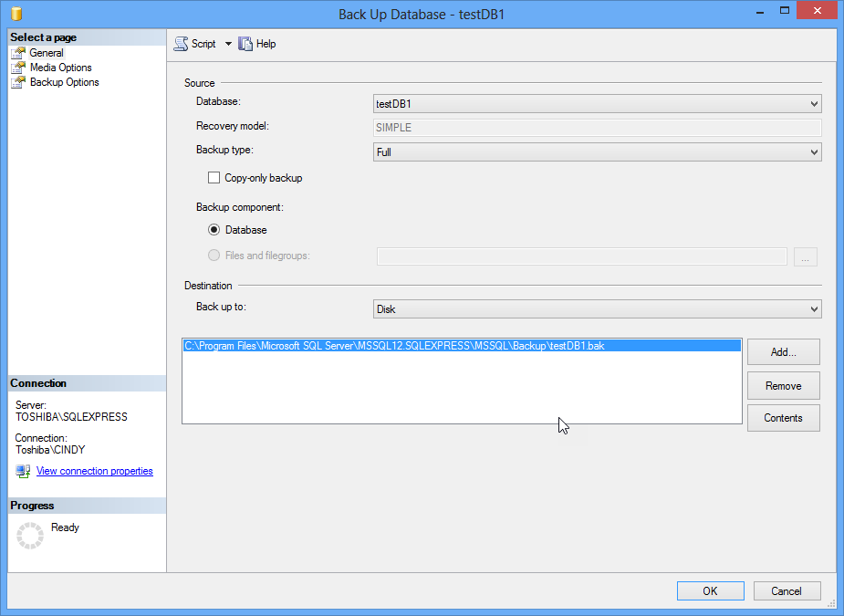Open the Script dropdown arrow
This screenshot has height=616, width=844.
[228, 44]
